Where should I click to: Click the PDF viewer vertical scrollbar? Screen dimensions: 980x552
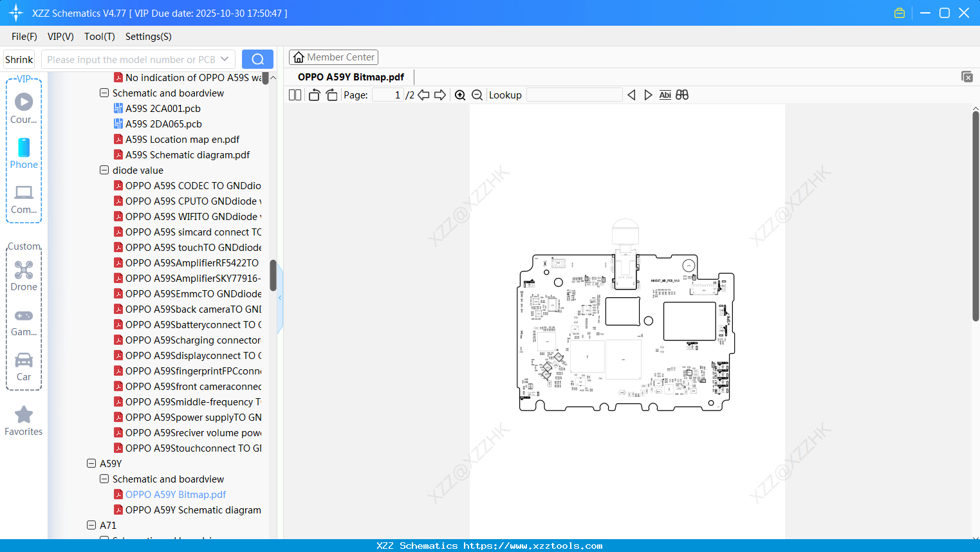[975, 216]
